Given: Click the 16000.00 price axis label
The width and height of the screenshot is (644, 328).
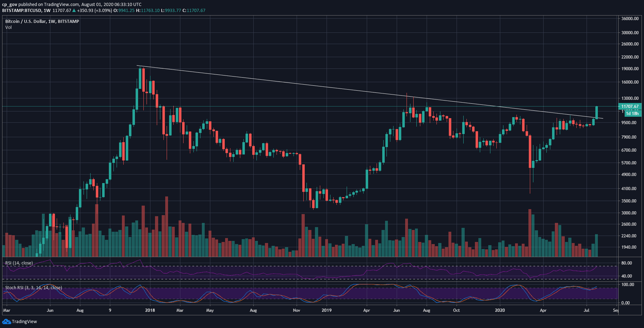Looking at the screenshot, I should tap(630, 82).
